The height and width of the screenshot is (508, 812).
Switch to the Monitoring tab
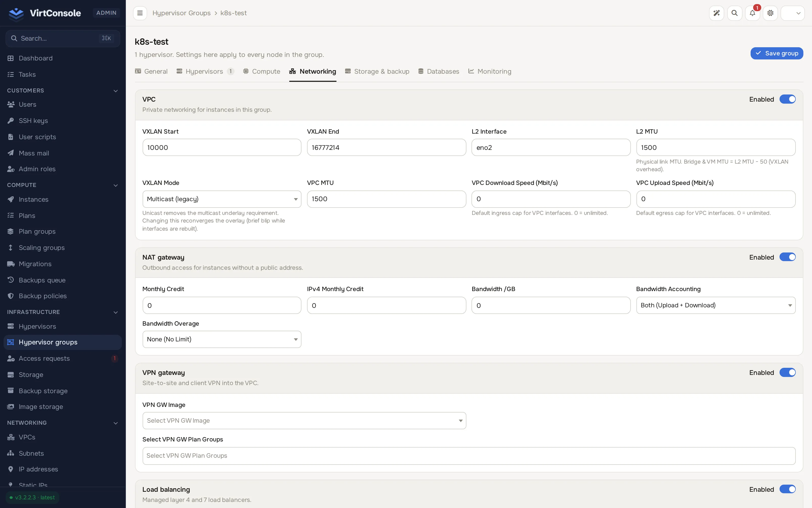pos(490,72)
